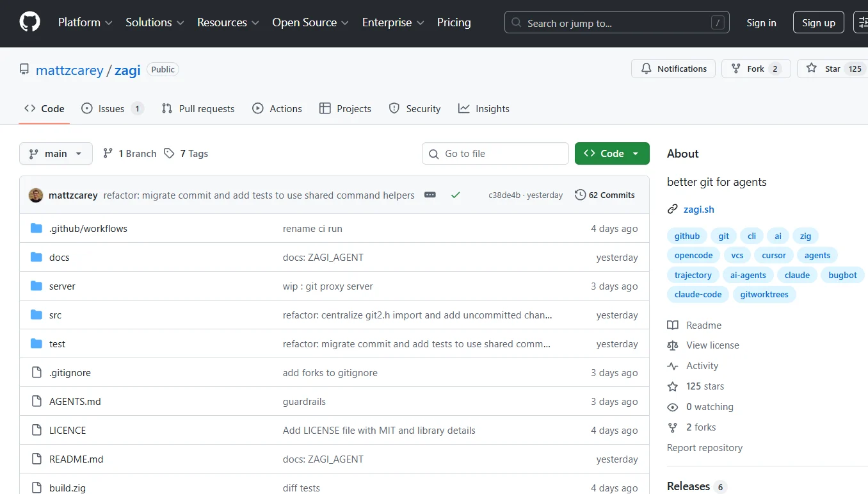Open the Solutions menu

click(155, 22)
